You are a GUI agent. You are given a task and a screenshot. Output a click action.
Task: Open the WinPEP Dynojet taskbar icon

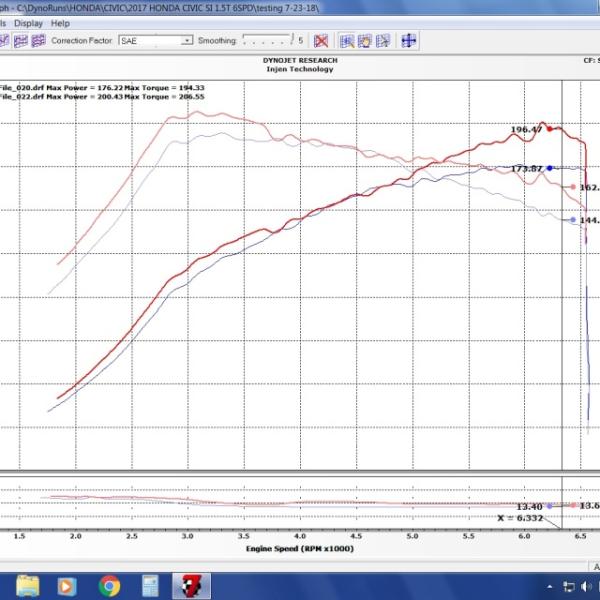click(191, 586)
